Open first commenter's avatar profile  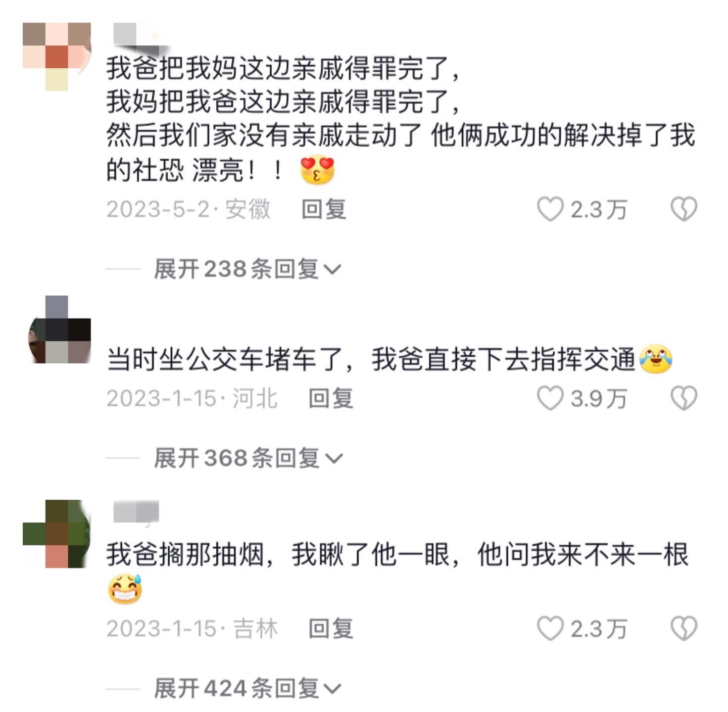[x=57, y=56]
